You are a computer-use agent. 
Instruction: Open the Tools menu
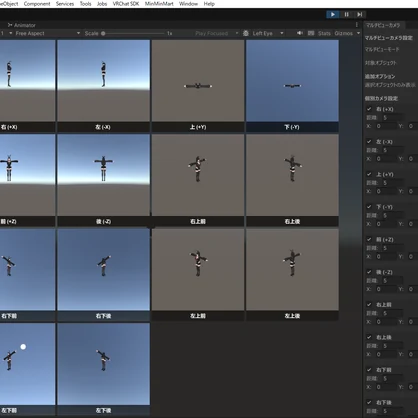pyautogui.click(x=85, y=4)
